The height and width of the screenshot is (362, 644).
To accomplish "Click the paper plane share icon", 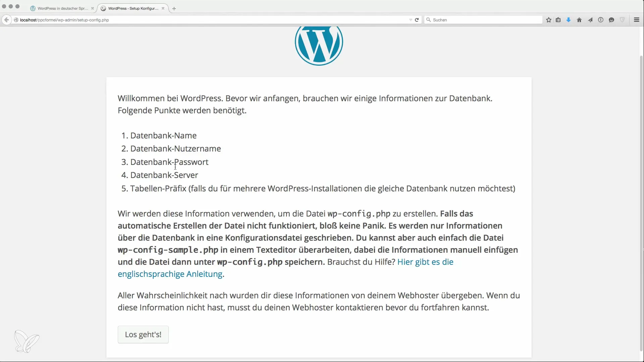I will tap(590, 20).
